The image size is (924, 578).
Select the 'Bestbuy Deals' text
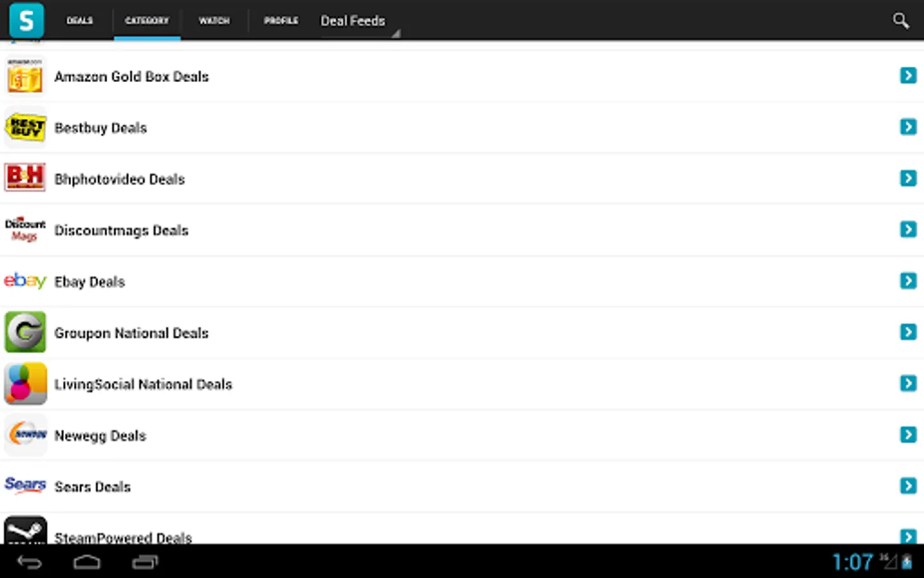click(x=101, y=128)
